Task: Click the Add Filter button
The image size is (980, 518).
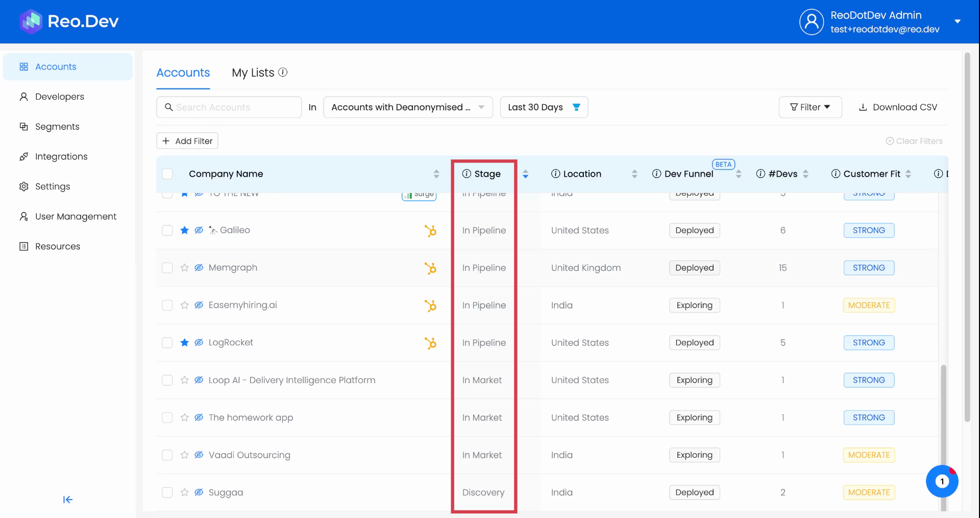Action: pos(187,141)
